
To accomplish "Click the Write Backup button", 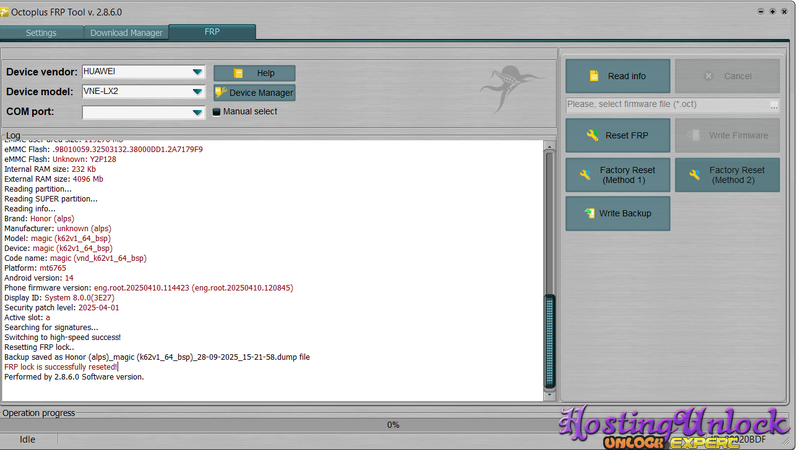I will coord(616,213).
